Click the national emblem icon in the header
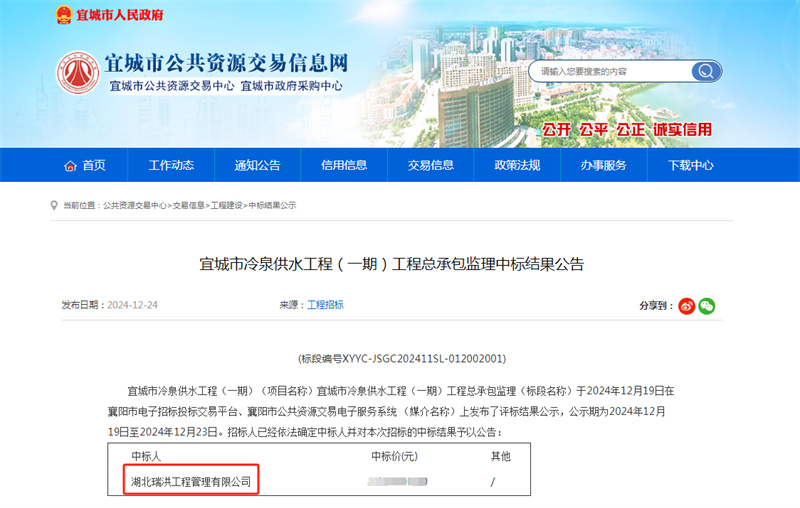Viewport: 800px width, 508px height. click(x=64, y=15)
